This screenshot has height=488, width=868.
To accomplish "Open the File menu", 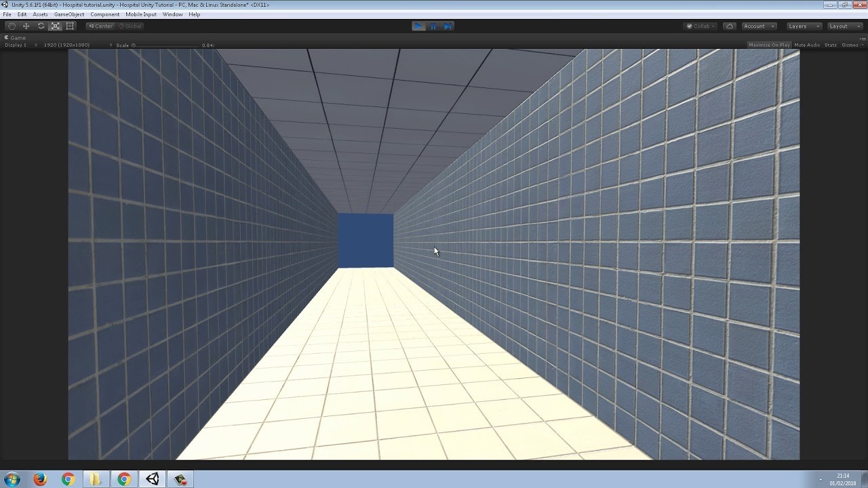I will pos(7,14).
